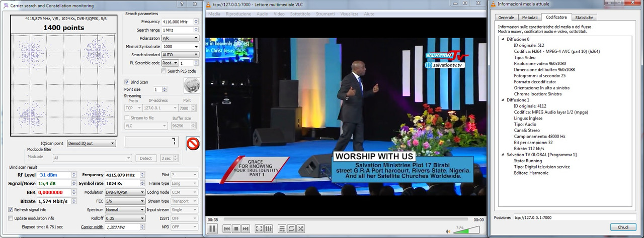Stop VLC playback
Image resolution: width=644 pixels, height=238 pixels.
[x=236, y=228]
